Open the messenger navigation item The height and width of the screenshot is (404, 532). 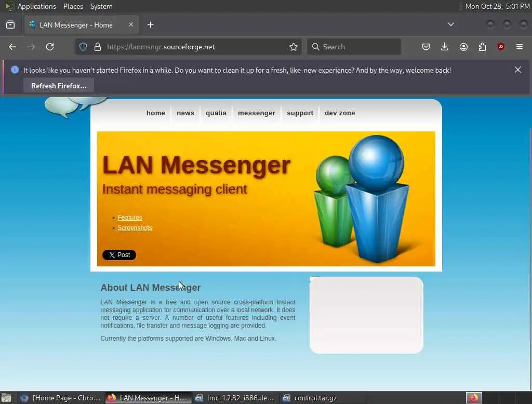(x=257, y=113)
